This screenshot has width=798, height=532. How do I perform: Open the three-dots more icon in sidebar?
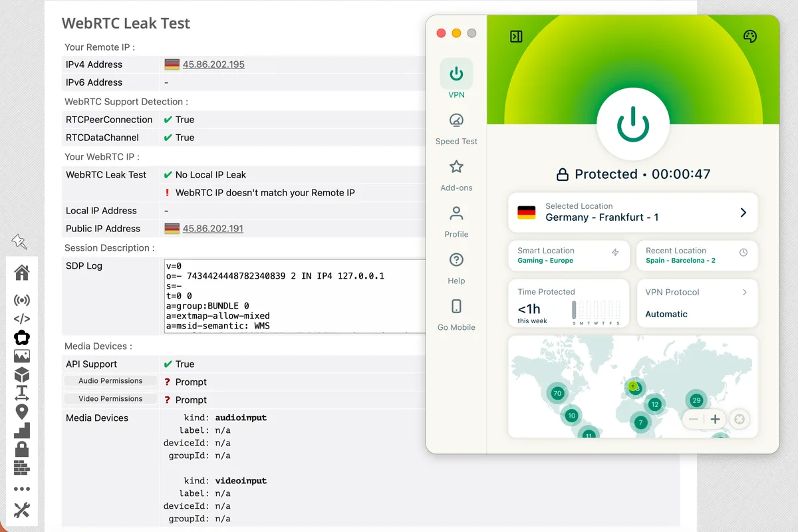tap(22, 489)
